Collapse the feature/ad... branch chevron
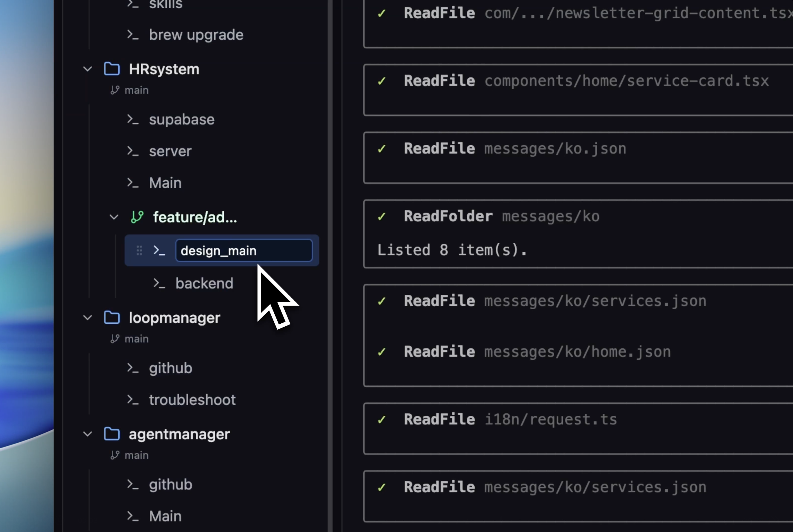793x532 pixels. tap(114, 217)
